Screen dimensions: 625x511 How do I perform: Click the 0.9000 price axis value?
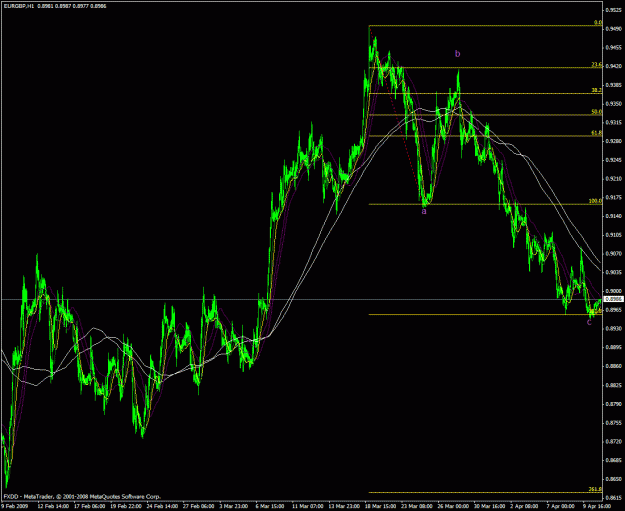613,291
